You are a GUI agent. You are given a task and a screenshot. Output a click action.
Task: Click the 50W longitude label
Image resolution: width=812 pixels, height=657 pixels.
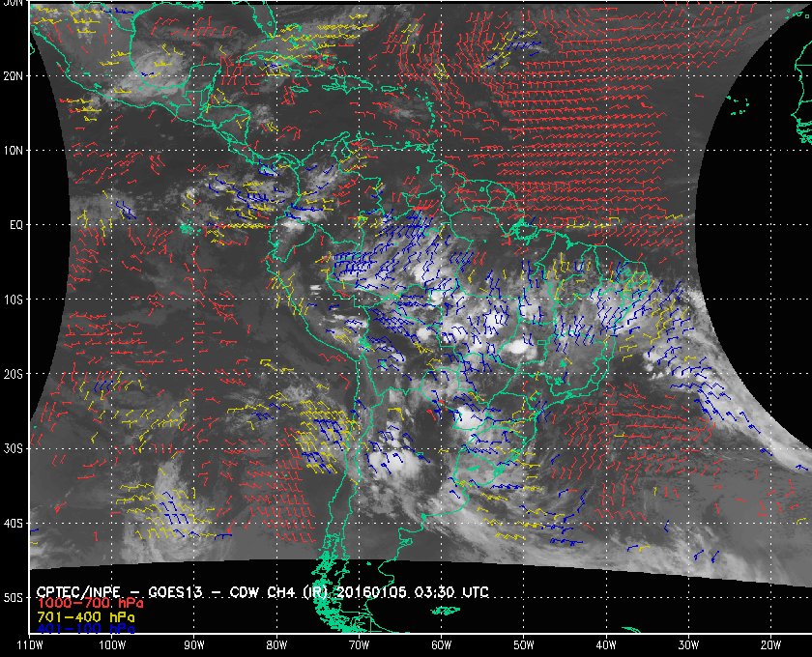tap(524, 645)
